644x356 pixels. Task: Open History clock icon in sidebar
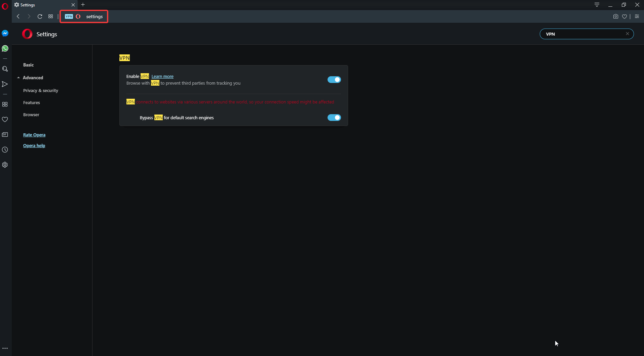coord(5,150)
